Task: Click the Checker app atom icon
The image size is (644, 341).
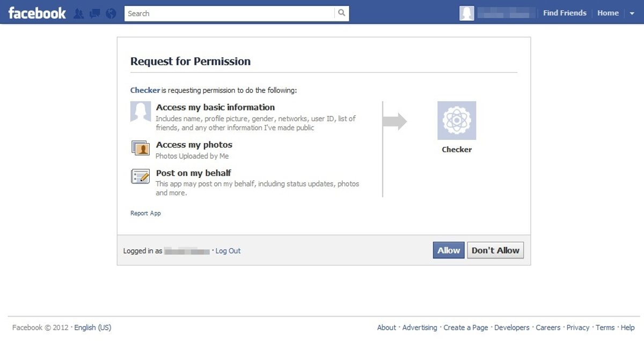Action: pyautogui.click(x=457, y=121)
